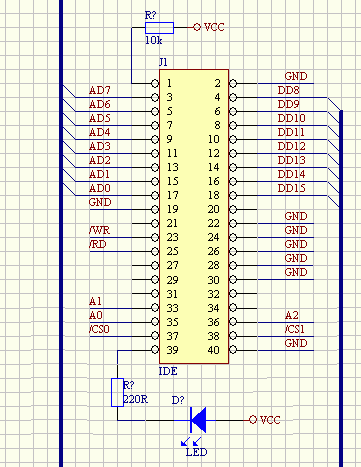Select the DD14 net label
The width and height of the screenshot is (361, 467).
[292, 174]
